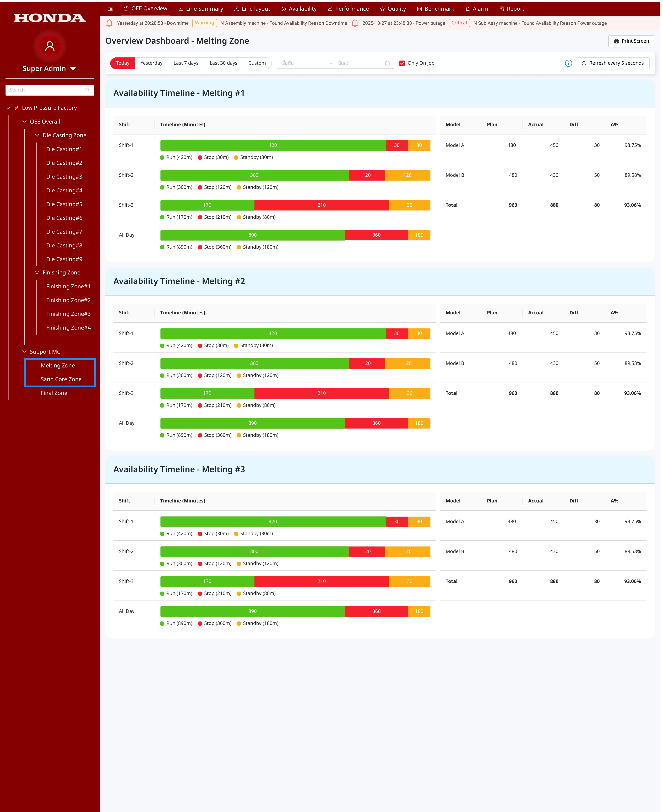The width and height of the screenshot is (663, 812).
Task: Open the Line Summary tab
Action: click(200, 9)
